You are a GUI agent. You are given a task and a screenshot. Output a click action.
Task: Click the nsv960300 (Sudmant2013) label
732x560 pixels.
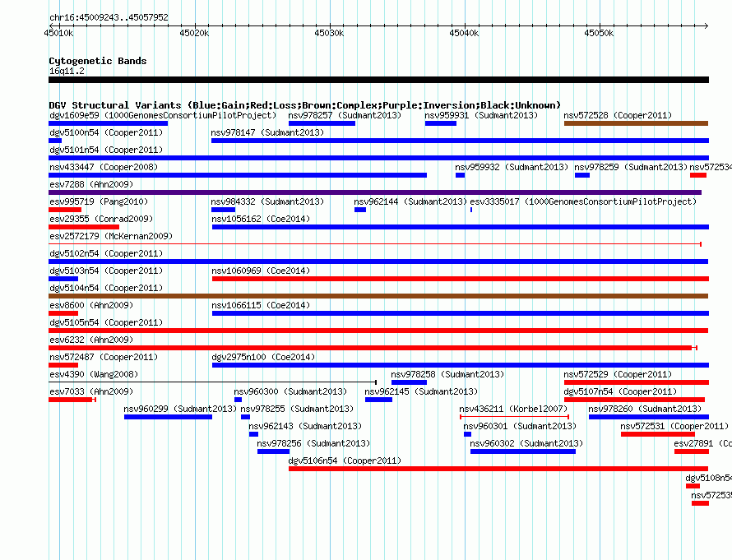pyautogui.click(x=290, y=391)
